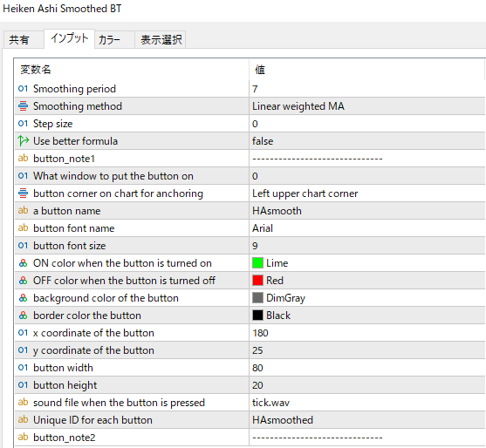Screen dimensions: 486x448
Task: Select the DimGray background color swatch
Action: pos(257,298)
